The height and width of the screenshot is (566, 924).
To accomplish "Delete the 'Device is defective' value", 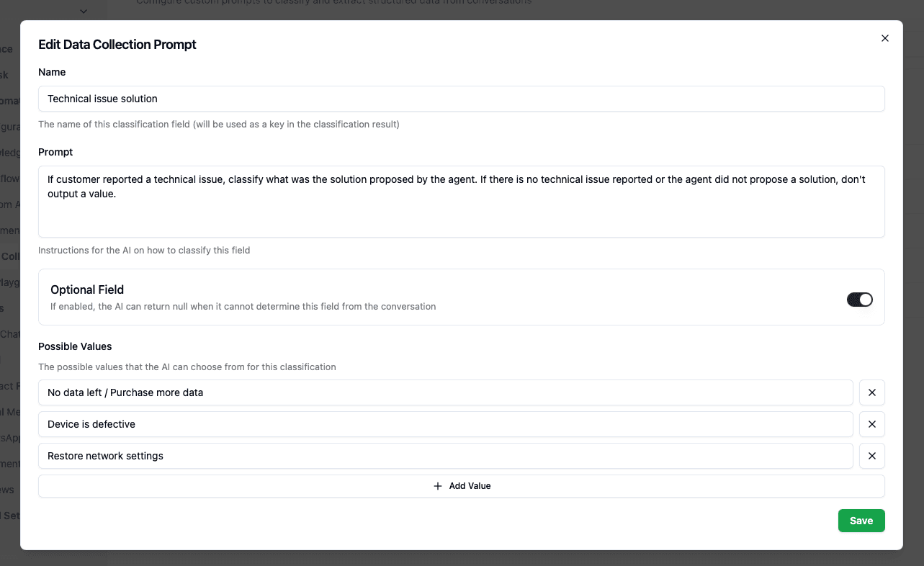I will (x=871, y=424).
